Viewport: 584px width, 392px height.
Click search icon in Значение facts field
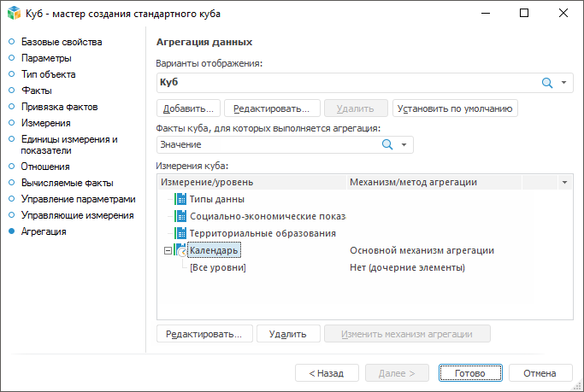[x=387, y=145]
